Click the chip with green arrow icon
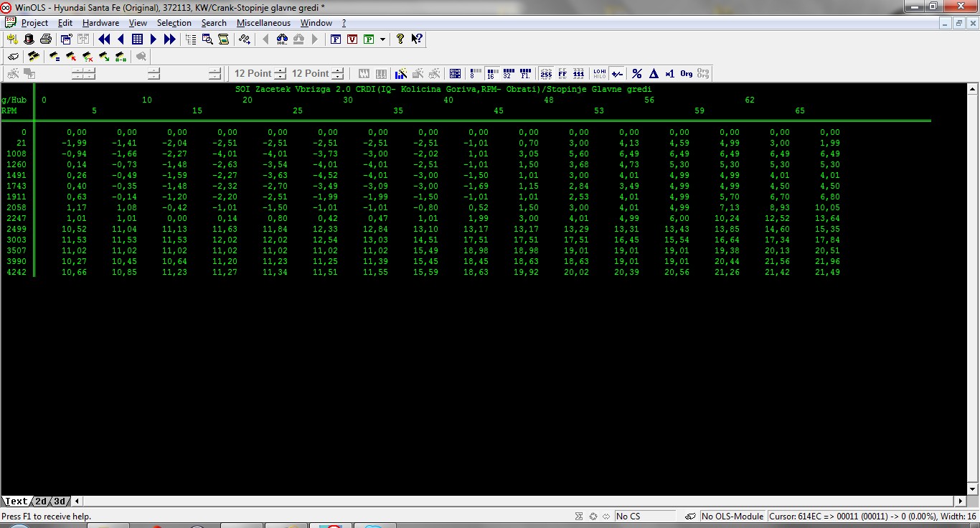The height and width of the screenshot is (528, 980). point(104,56)
